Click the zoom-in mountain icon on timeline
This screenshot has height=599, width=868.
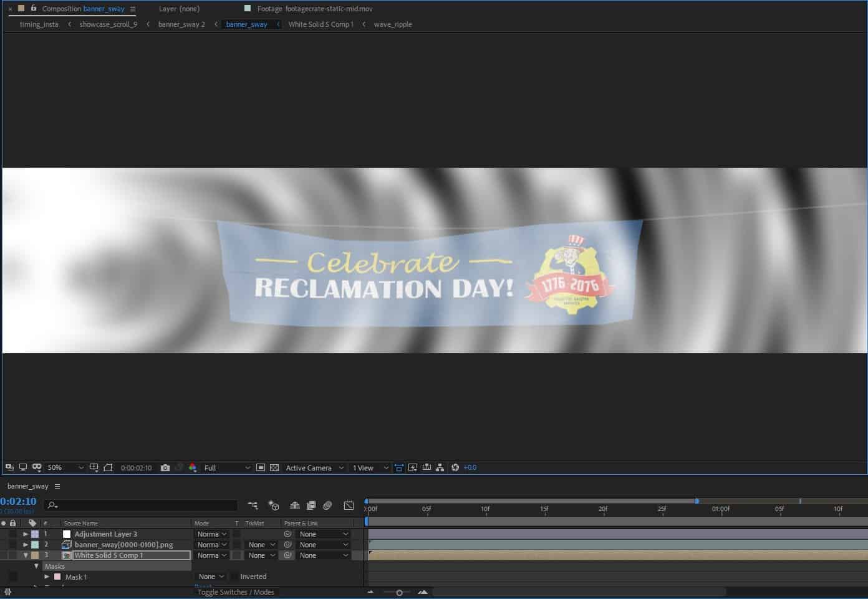423,592
